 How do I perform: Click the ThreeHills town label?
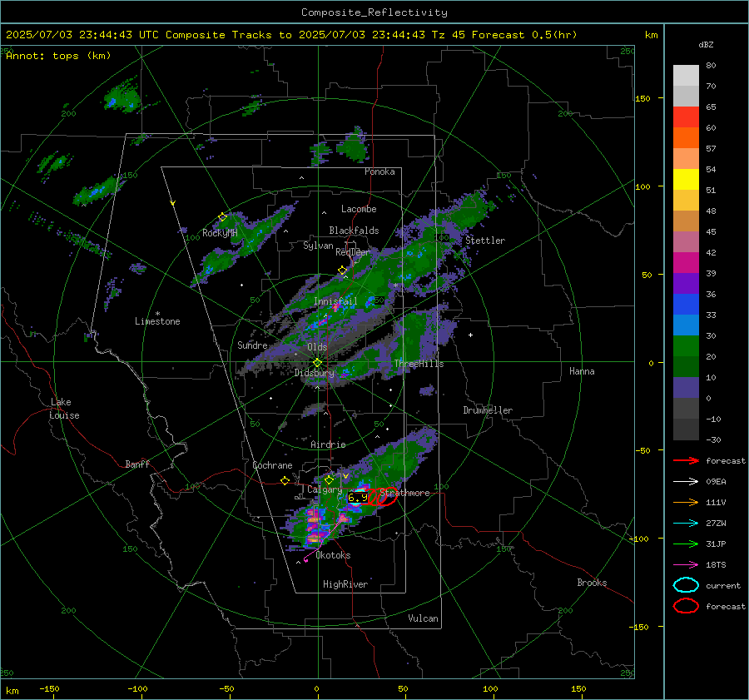(x=419, y=364)
